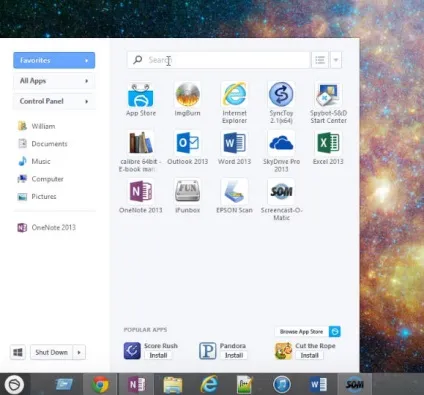Screen dimensions: 424x395
Task: Open Internet Explorer from the taskbar
Action: 209,385
